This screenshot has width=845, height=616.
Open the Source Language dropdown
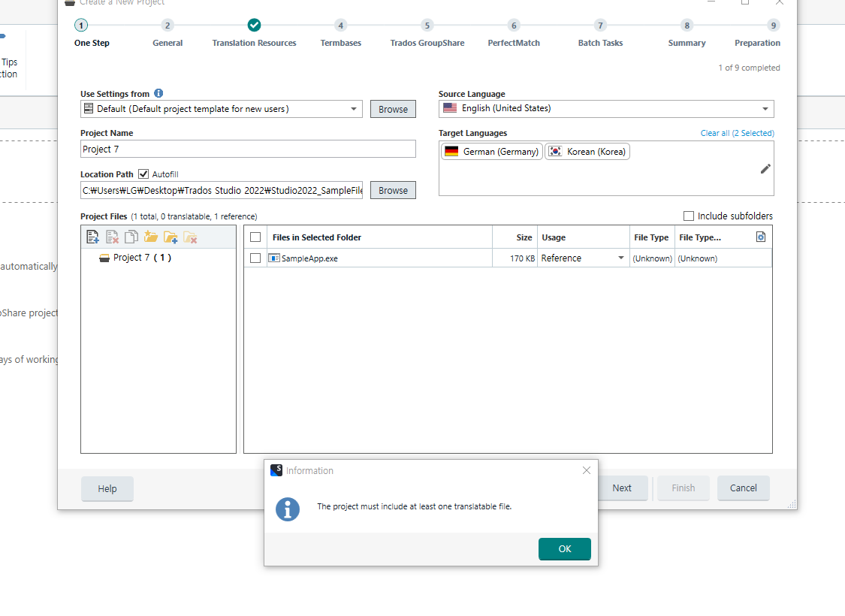coord(767,109)
